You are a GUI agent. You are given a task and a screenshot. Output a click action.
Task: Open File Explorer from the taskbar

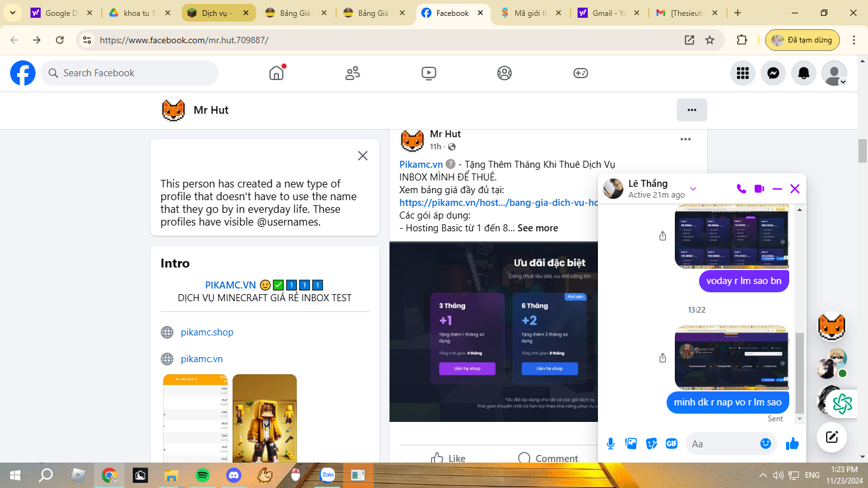coord(172,475)
